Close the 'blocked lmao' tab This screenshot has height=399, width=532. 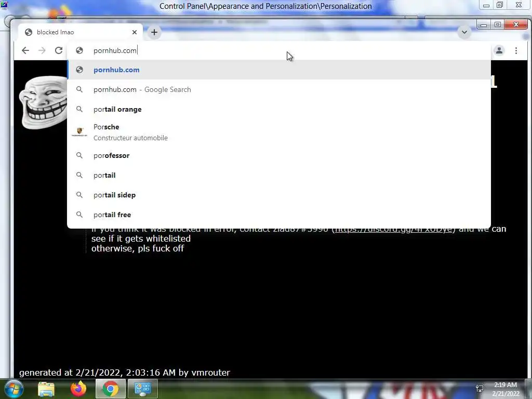135,32
